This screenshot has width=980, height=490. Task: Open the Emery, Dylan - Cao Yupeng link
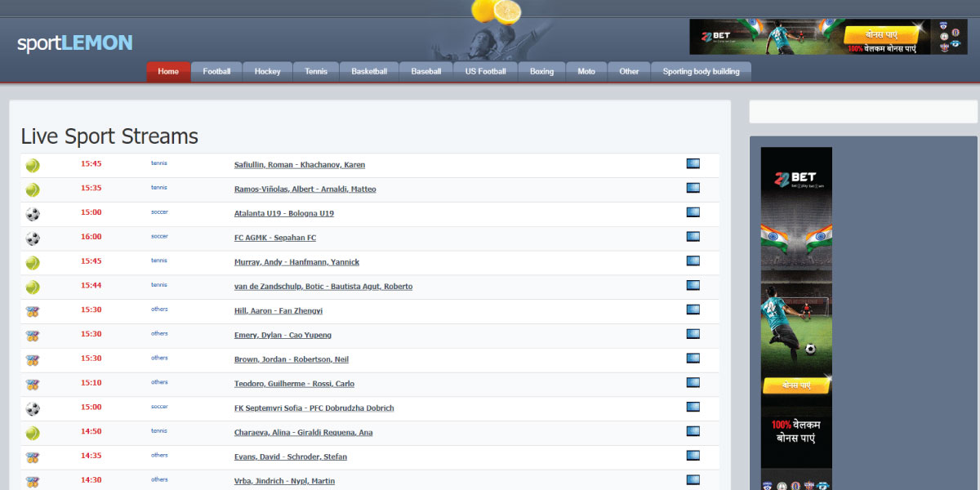tap(283, 336)
